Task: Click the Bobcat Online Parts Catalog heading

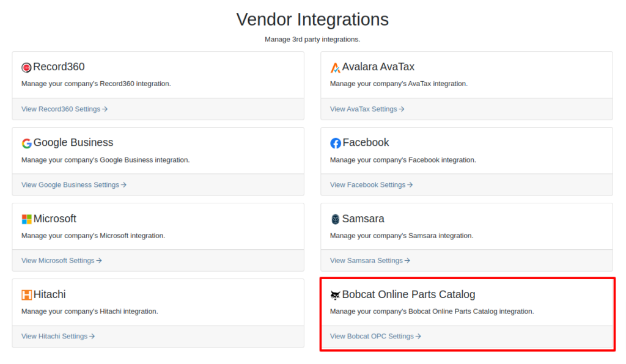Action: click(408, 294)
